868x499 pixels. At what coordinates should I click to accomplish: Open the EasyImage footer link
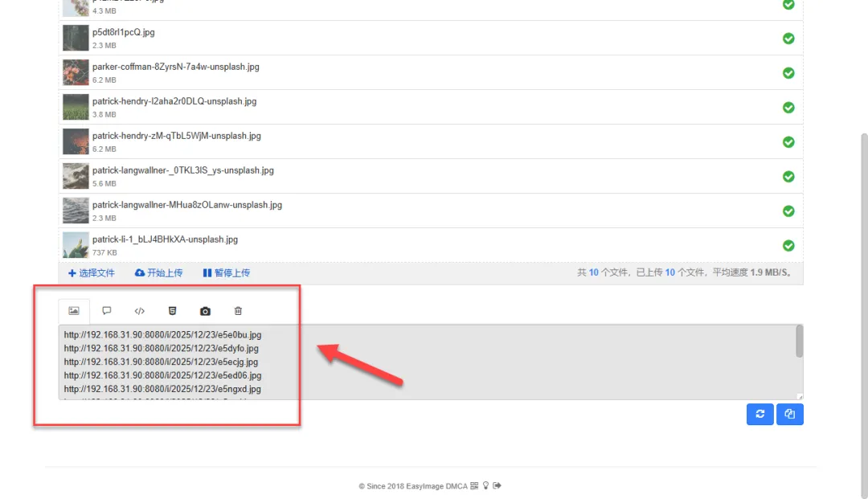click(426, 486)
